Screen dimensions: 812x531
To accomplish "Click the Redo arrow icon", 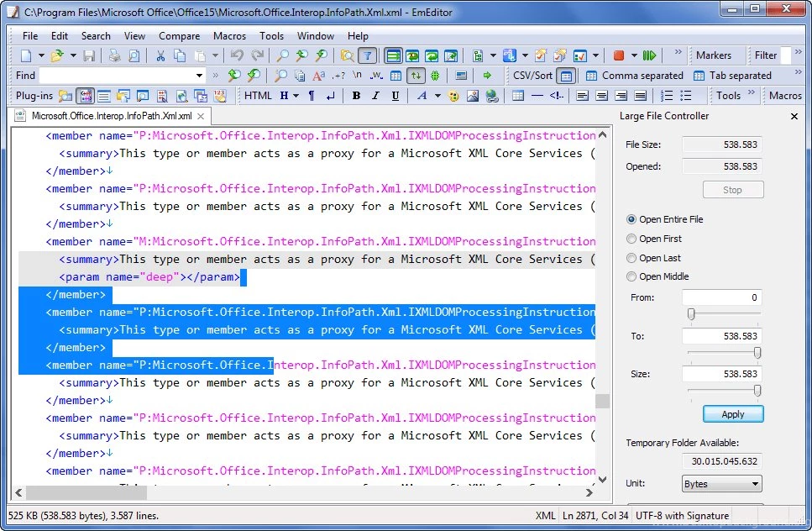I will coord(257,55).
